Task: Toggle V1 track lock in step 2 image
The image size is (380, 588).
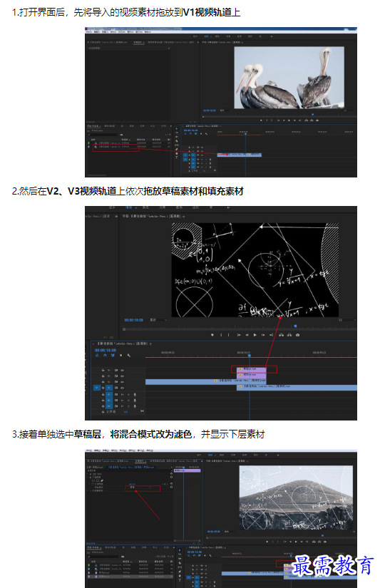Action: coord(103,388)
